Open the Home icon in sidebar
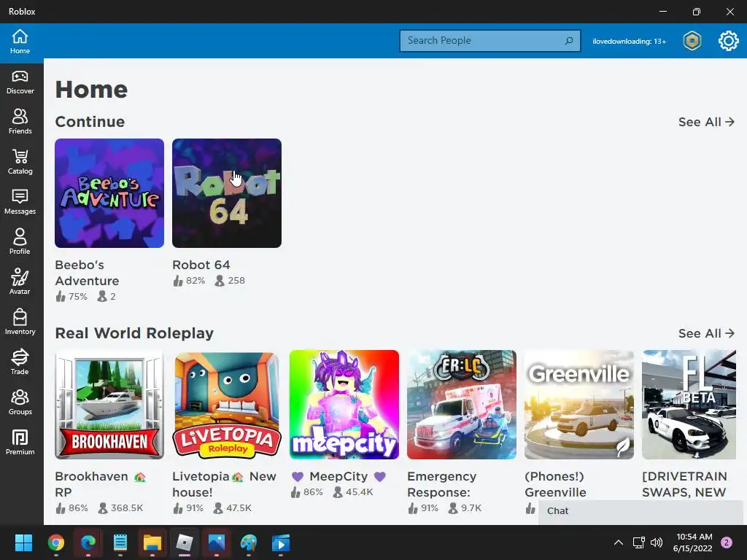 click(x=20, y=42)
